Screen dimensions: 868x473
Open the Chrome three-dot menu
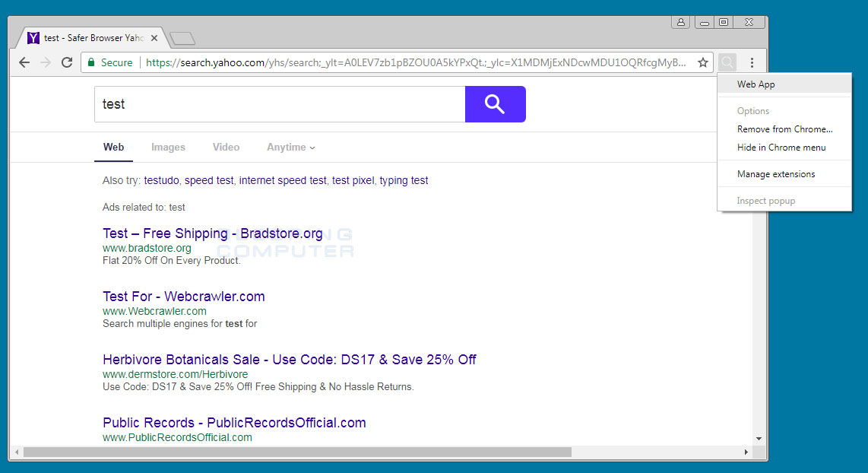pos(752,62)
